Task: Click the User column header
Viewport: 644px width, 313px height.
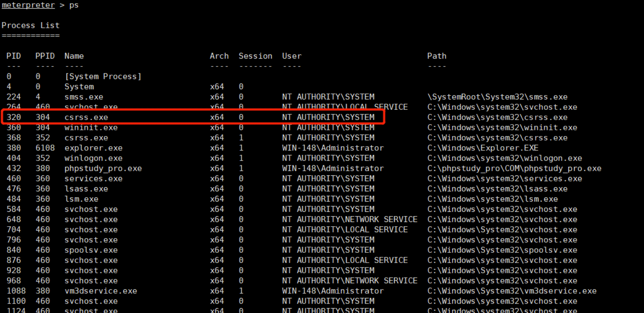Action: coord(292,56)
